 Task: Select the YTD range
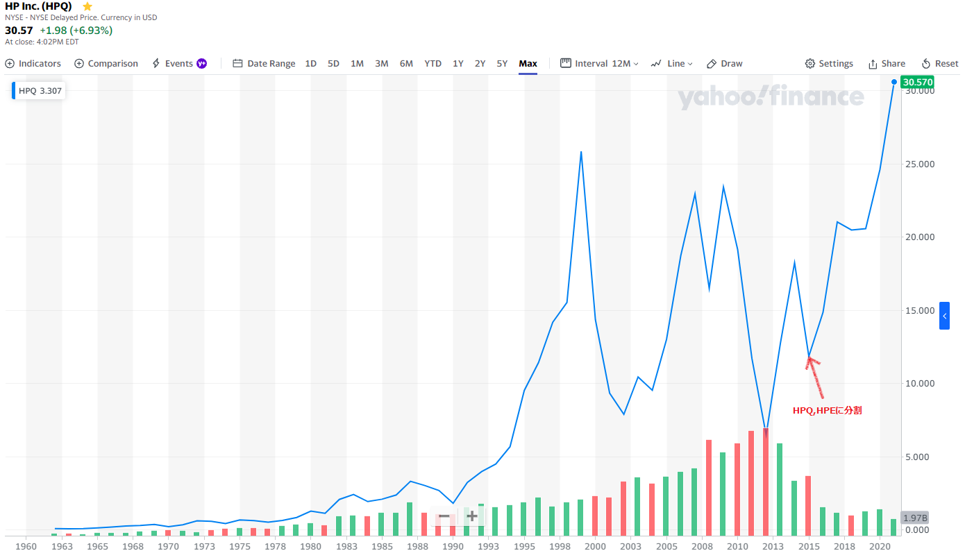pos(433,63)
